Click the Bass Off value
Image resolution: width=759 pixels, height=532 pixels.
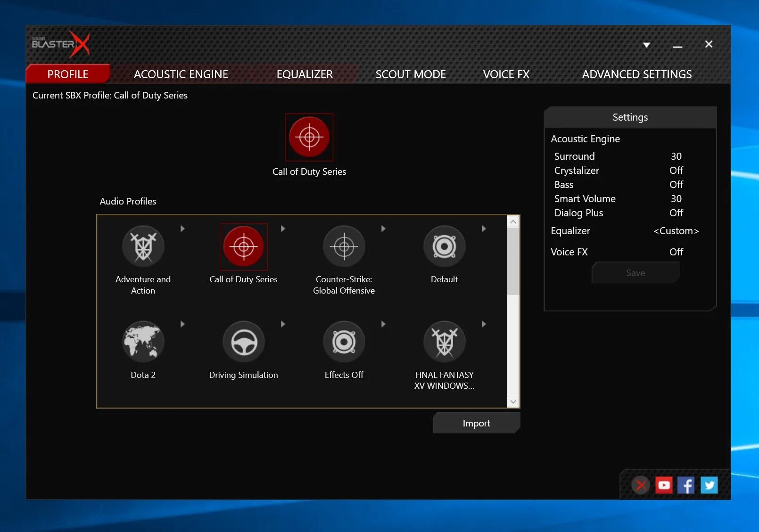click(x=676, y=185)
